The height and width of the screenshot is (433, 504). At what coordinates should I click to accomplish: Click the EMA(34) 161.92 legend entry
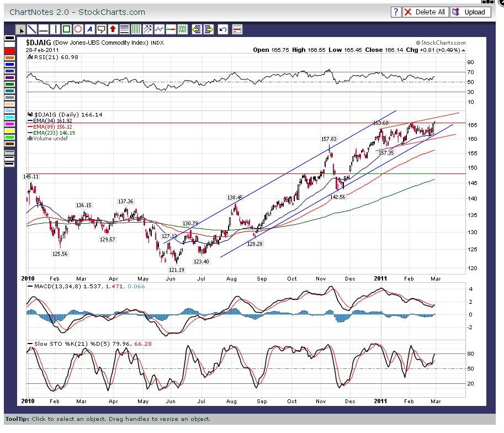(50, 120)
